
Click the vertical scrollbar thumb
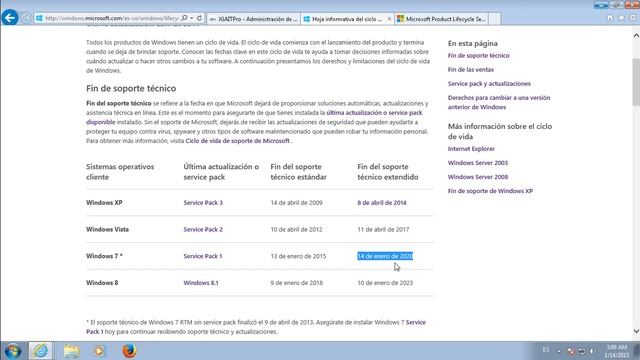click(636, 82)
